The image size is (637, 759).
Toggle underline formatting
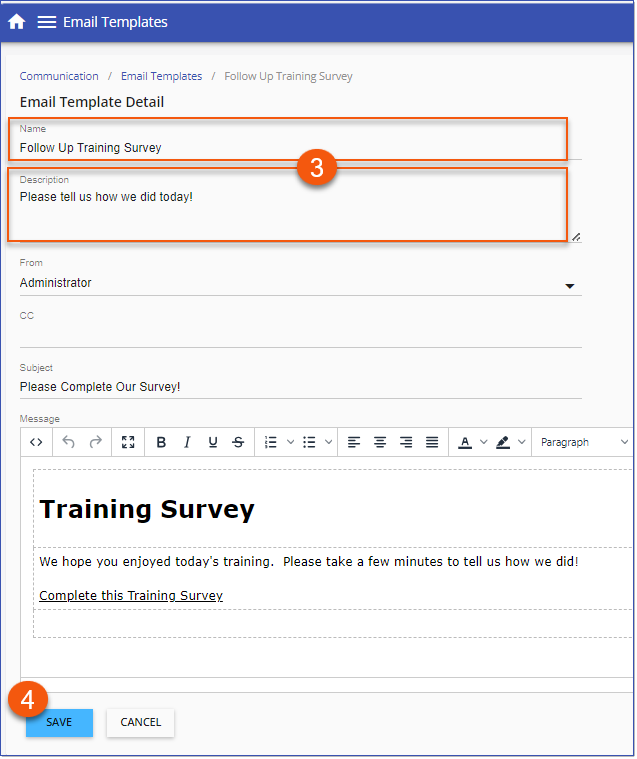pos(212,442)
